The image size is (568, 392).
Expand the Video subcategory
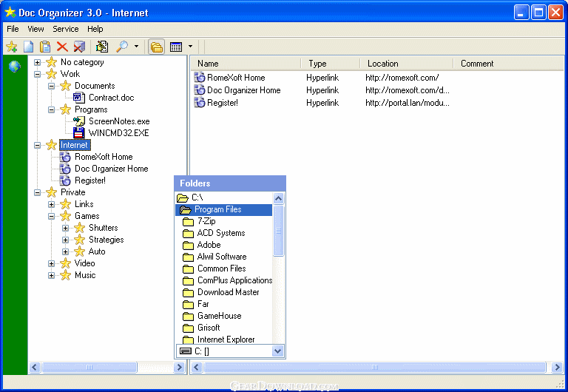click(x=52, y=264)
